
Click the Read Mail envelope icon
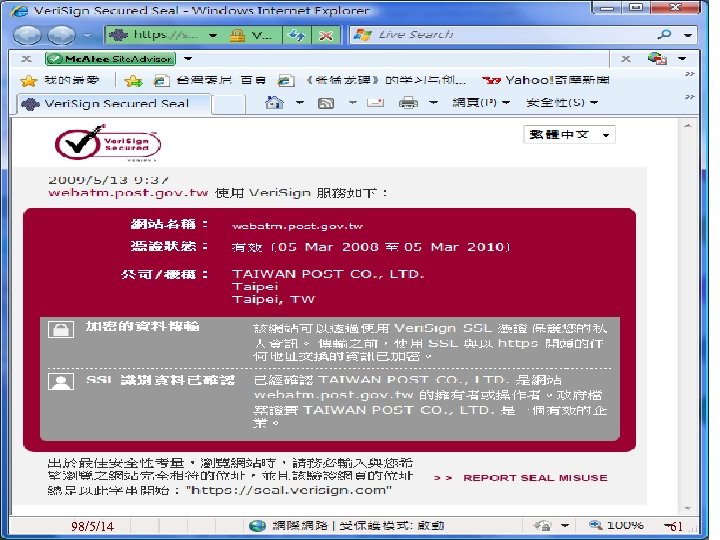(x=375, y=102)
